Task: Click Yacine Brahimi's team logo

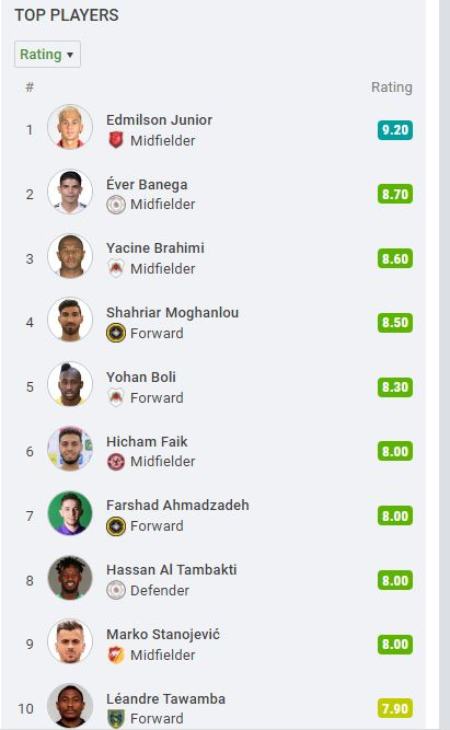Action: 116,269
